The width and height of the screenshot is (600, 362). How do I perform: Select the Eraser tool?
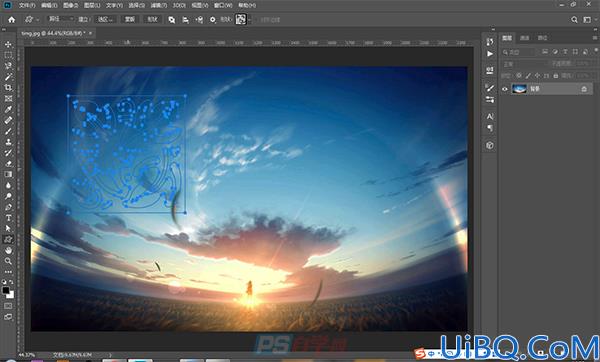point(8,163)
